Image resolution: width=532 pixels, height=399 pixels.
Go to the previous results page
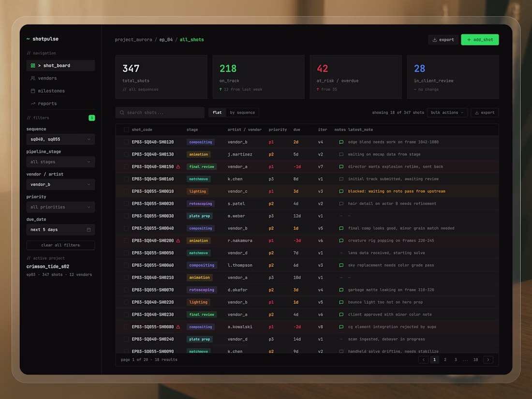424,360
